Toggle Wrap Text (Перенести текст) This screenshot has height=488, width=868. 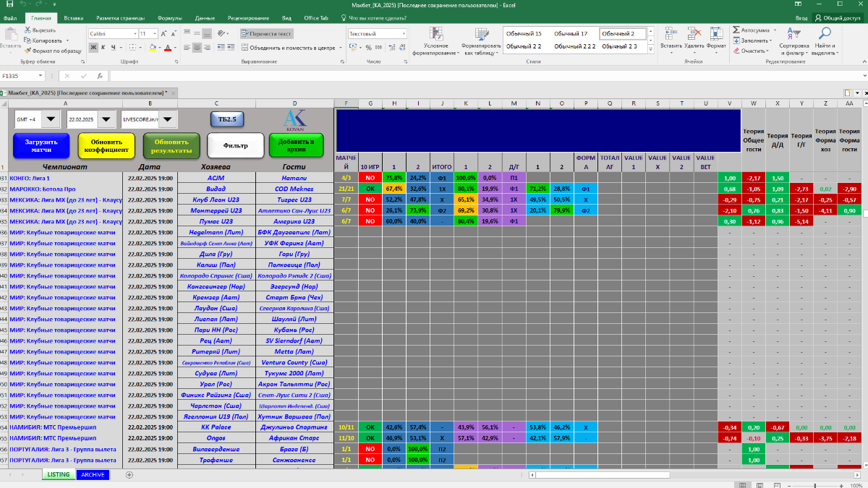[x=267, y=34]
